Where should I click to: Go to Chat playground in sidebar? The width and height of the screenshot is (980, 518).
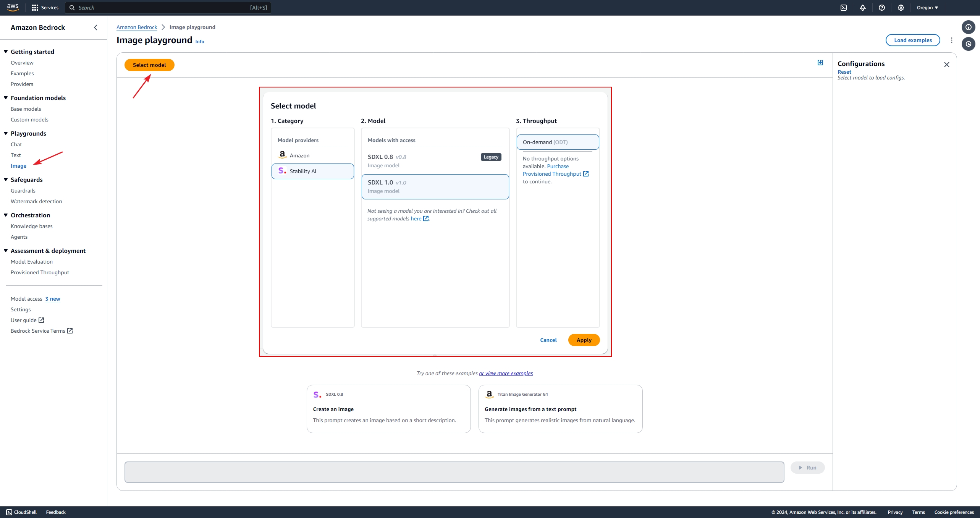pos(16,144)
